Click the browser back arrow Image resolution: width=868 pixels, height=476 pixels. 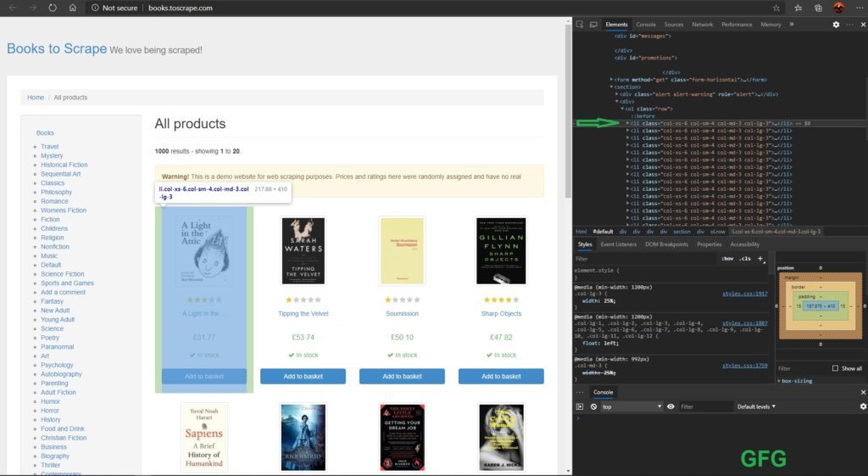click(12, 8)
